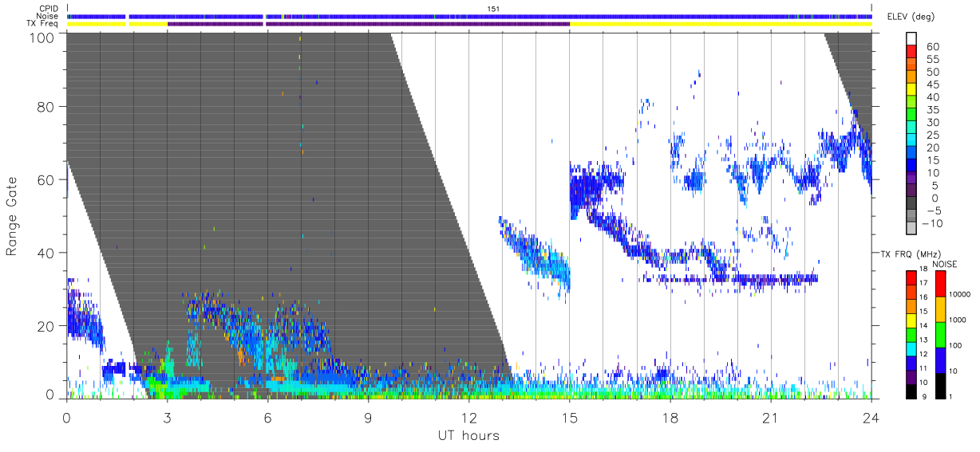Click the white top segment of ELEV colorbar
Screen dimensions: 980x452
point(913,40)
